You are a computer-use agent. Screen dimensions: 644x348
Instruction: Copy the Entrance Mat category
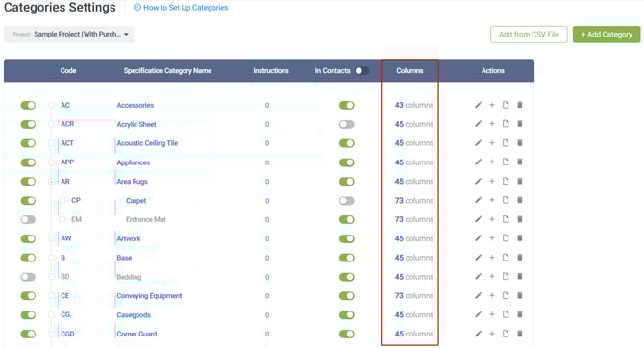(x=506, y=219)
